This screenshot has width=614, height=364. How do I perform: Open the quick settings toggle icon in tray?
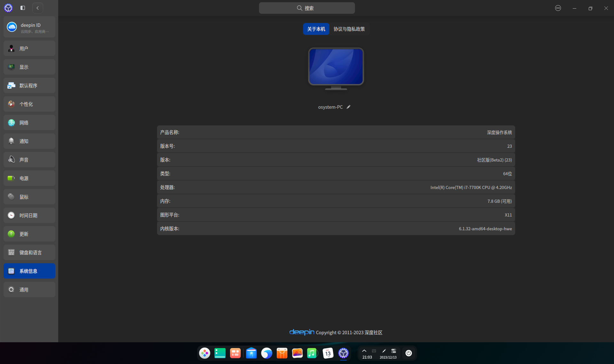tap(394, 351)
